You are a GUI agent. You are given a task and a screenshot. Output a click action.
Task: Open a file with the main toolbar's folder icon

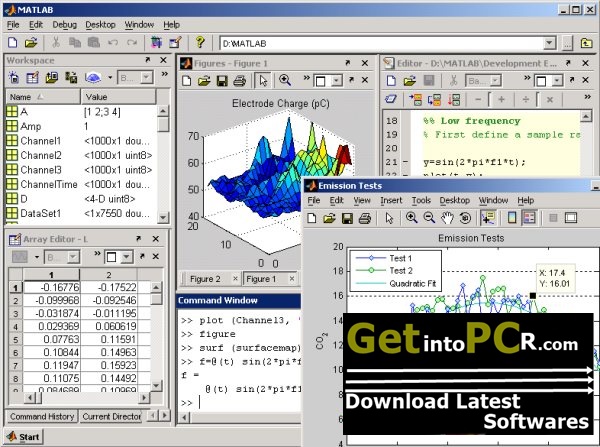[x=31, y=42]
